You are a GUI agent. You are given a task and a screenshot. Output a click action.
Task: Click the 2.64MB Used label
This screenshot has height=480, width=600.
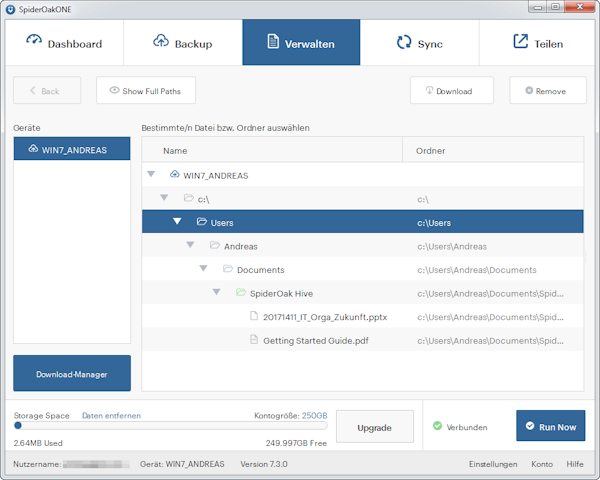click(38, 443)
